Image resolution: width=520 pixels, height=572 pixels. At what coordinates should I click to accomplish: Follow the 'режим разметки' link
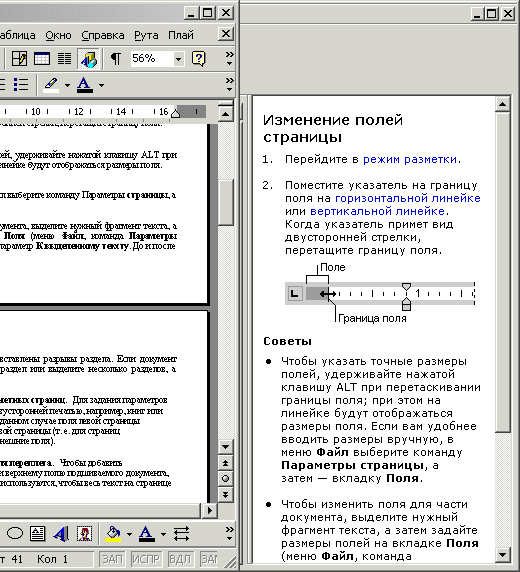pos(410,159)
